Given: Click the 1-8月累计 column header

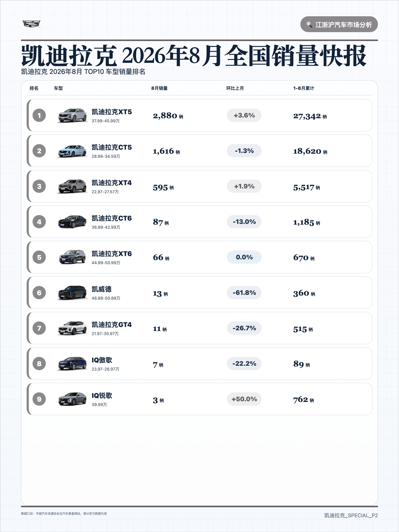Looking at the screenshot, I should (x=303, y=88).
